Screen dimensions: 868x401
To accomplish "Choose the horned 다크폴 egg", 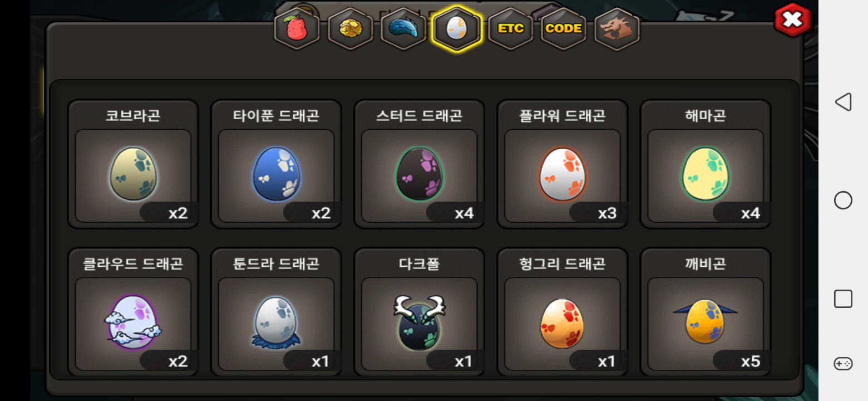I will pos(420,312).
